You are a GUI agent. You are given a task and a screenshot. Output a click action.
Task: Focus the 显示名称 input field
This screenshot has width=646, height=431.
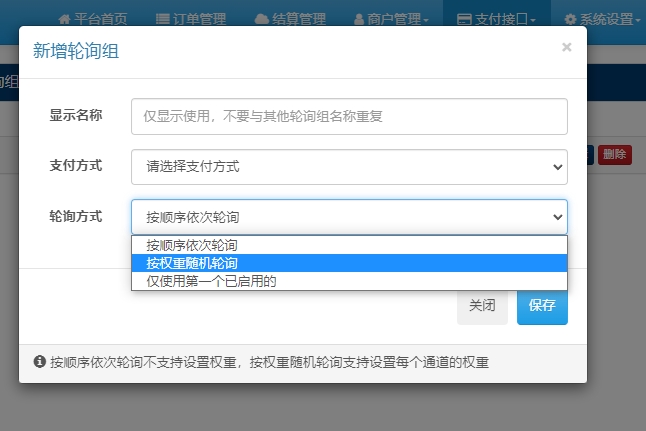(349, 116)
